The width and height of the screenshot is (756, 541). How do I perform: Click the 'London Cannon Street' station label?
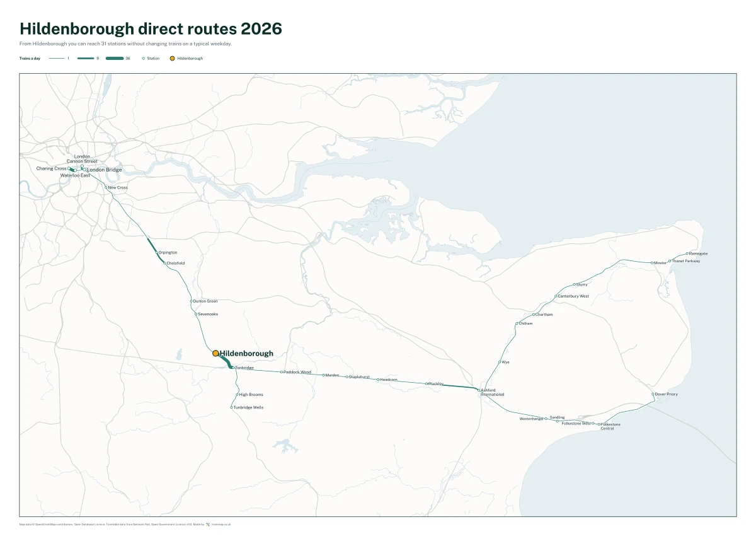82,159
